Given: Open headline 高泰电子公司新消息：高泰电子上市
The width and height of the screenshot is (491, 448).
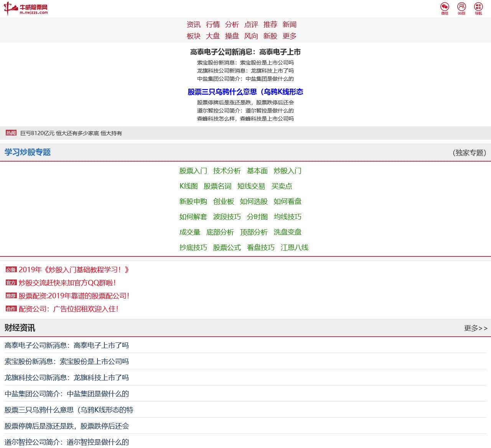Looking at the screenshot, I should [x=245, y=52].
